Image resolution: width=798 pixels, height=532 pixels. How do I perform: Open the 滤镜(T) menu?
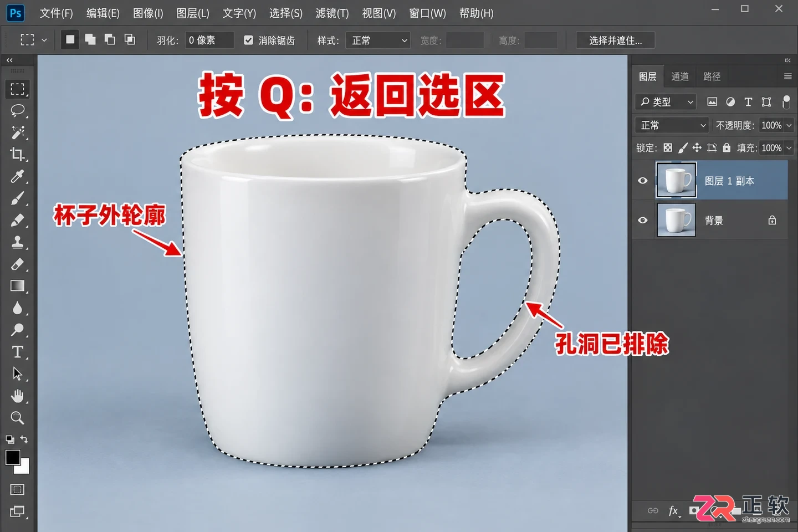click(332, 13)
